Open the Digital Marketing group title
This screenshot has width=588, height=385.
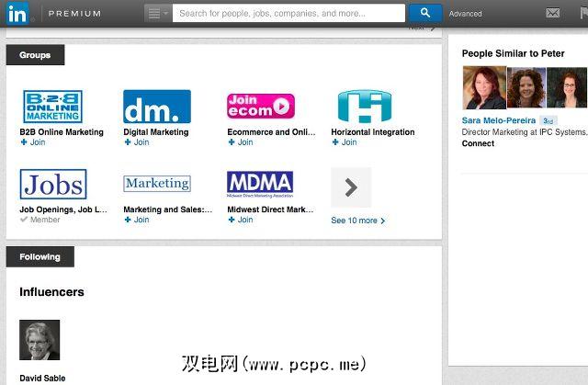[x=156, y=132]
